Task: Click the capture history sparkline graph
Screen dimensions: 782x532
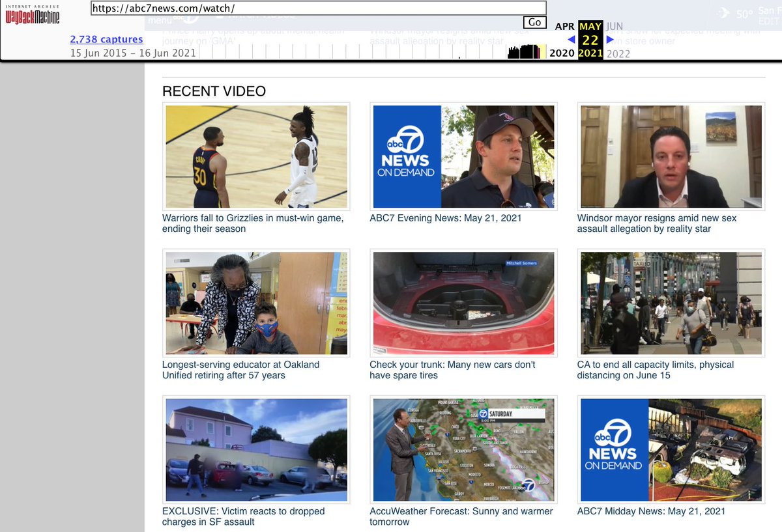Action: (x=373, y=53)
